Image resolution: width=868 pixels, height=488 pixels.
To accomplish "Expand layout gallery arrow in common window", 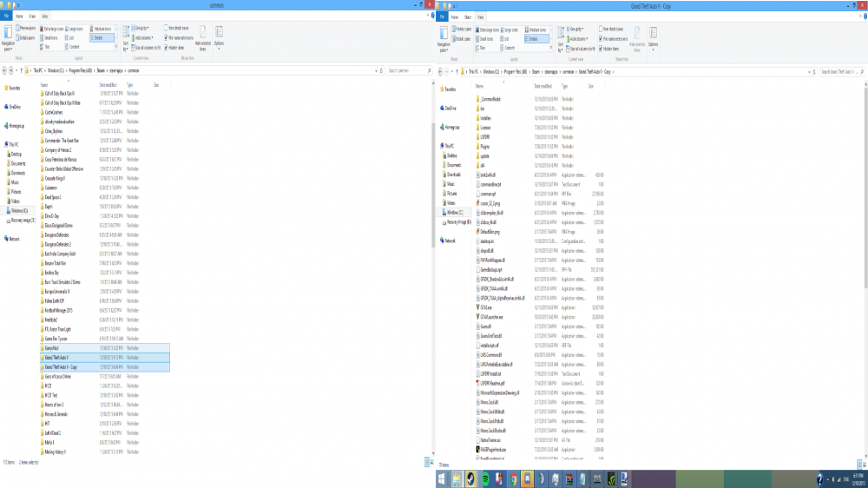I will (115, 47).
